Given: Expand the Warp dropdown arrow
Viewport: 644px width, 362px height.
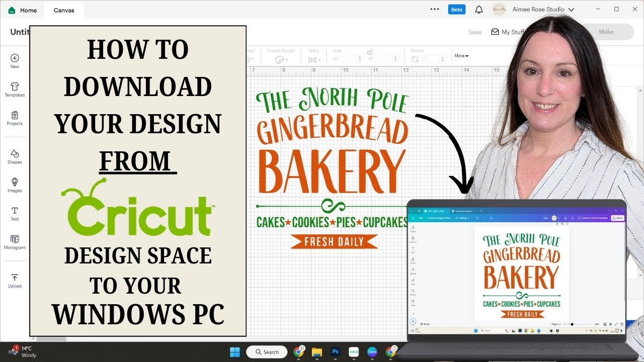Looking at the screenshot, I should (320, 60).
